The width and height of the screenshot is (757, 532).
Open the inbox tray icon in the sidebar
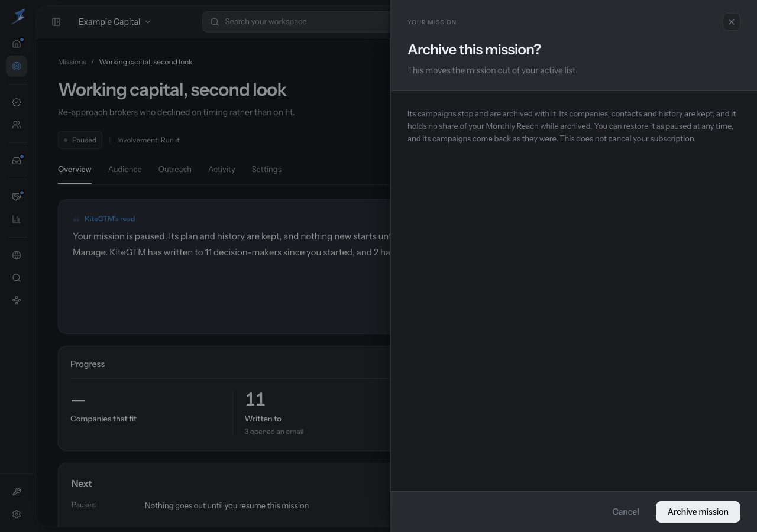[17, 161]
